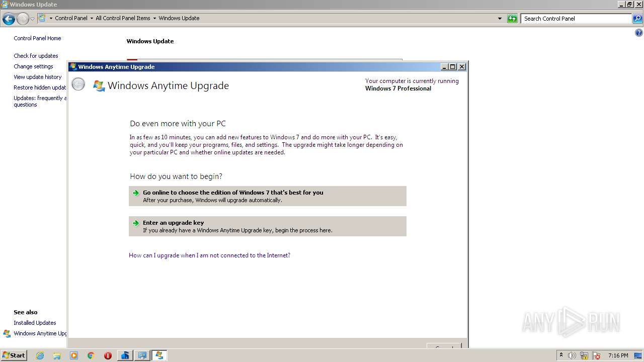Image resolution: width=644 pixels, height=362 pixels.
Task: Focus the Search Control Panel field
Action: click(x=577, y=19)
